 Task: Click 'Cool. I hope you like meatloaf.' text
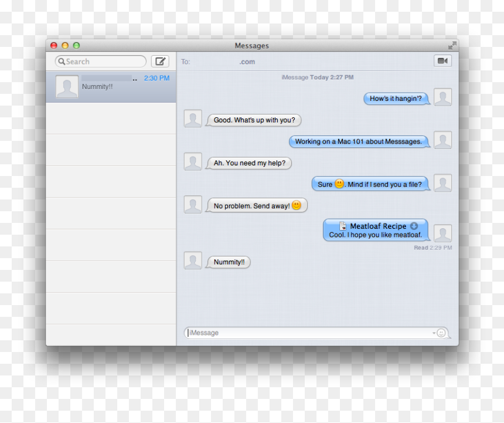[x=376, y=235]
